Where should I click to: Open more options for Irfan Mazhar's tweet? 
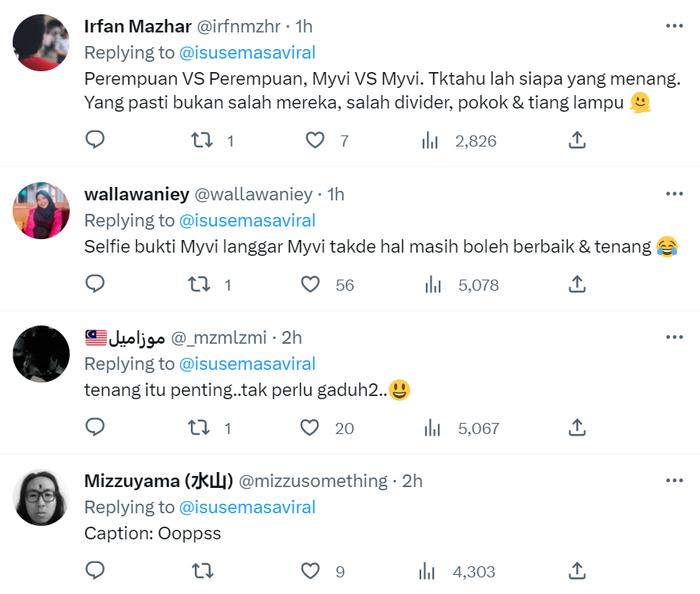tap(674, 25)
